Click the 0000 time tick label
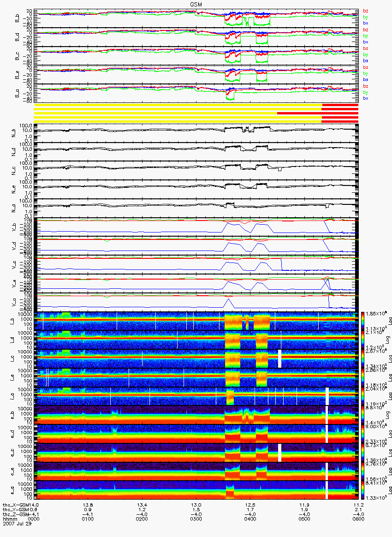 (x=34, y=519)
